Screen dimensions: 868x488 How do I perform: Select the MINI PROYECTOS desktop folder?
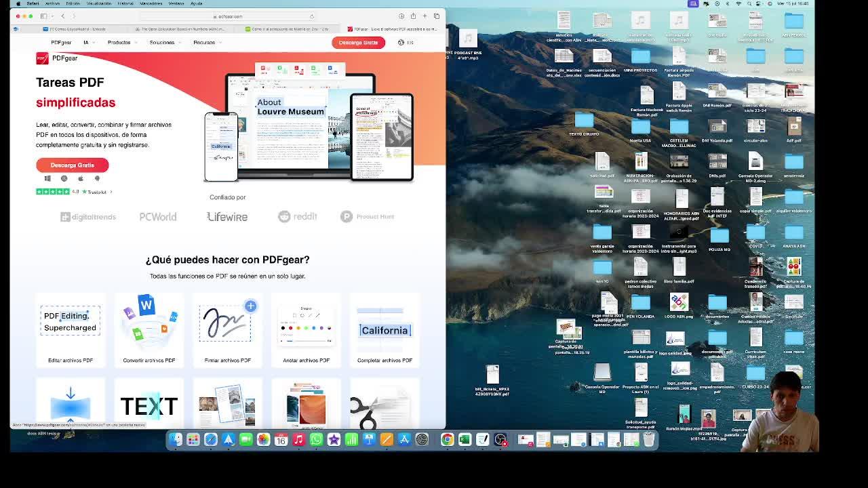tap(641, 59)
